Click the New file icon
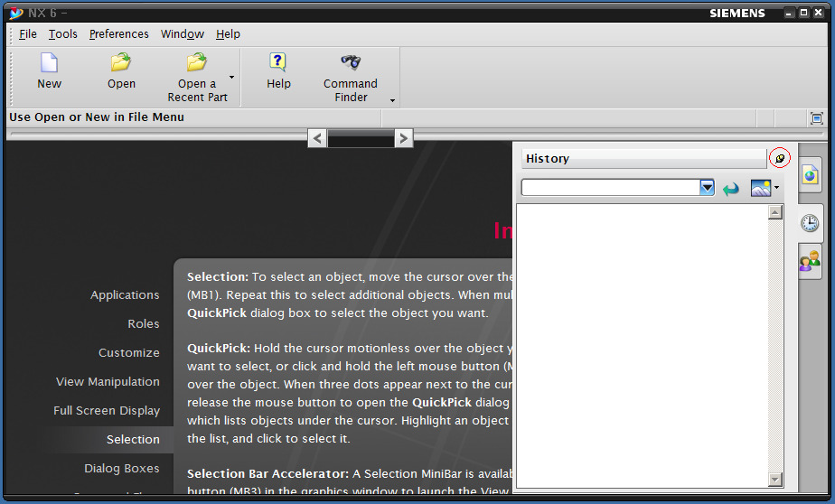The width and height of the screenshot is (835, 504). point(49,62)
